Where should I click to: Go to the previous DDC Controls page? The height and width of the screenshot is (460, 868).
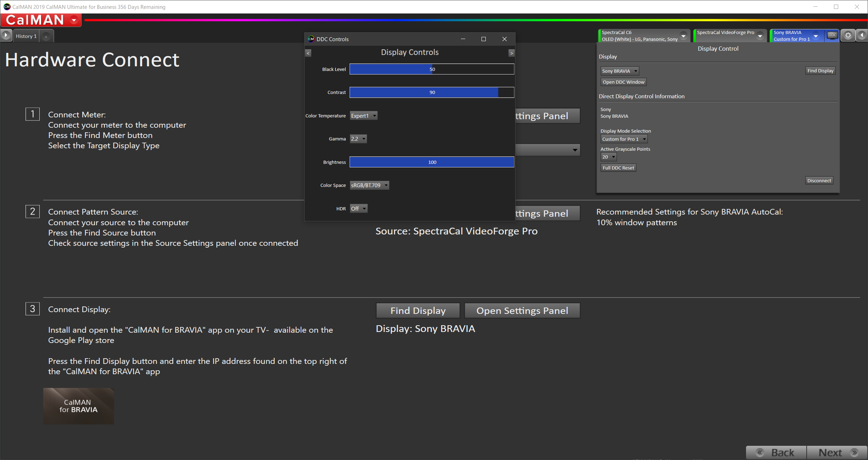coord(308,53)
